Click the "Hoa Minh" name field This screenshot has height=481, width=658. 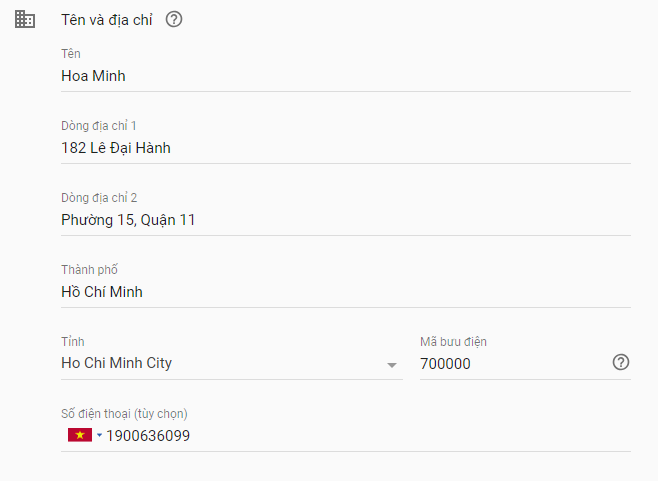[345, 76]
